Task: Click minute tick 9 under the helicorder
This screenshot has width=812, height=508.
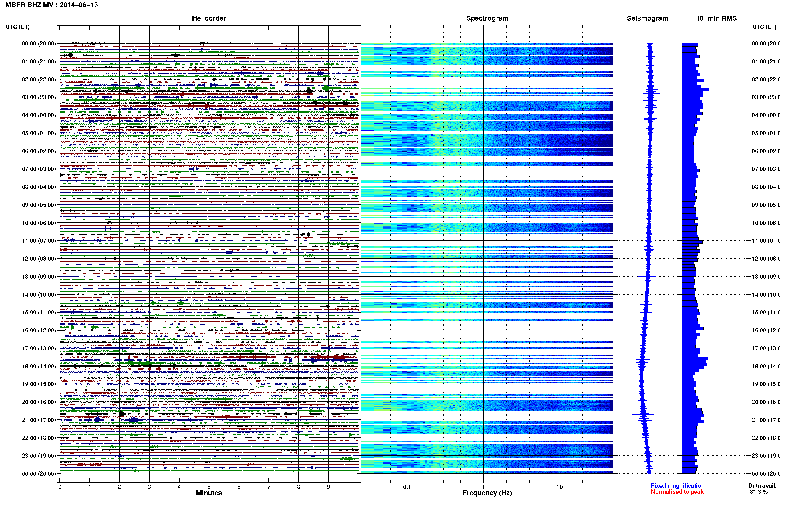Action: 328,487
